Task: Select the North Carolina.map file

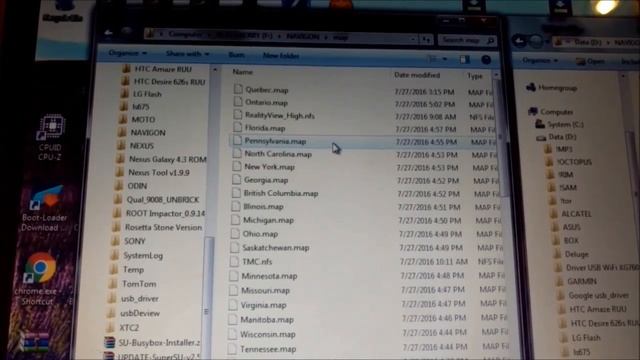Action: 278,154
